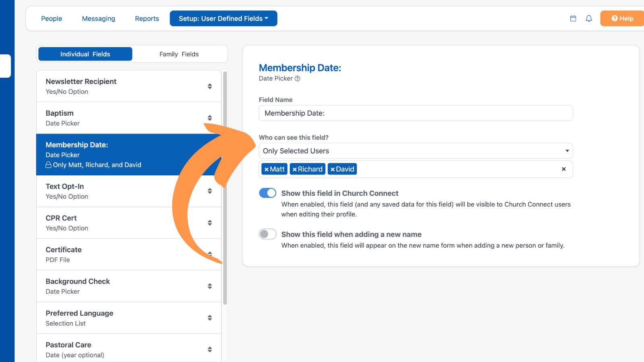Remove David from selected users
Screen dimensions: 644x362
[x=332, y=169]
